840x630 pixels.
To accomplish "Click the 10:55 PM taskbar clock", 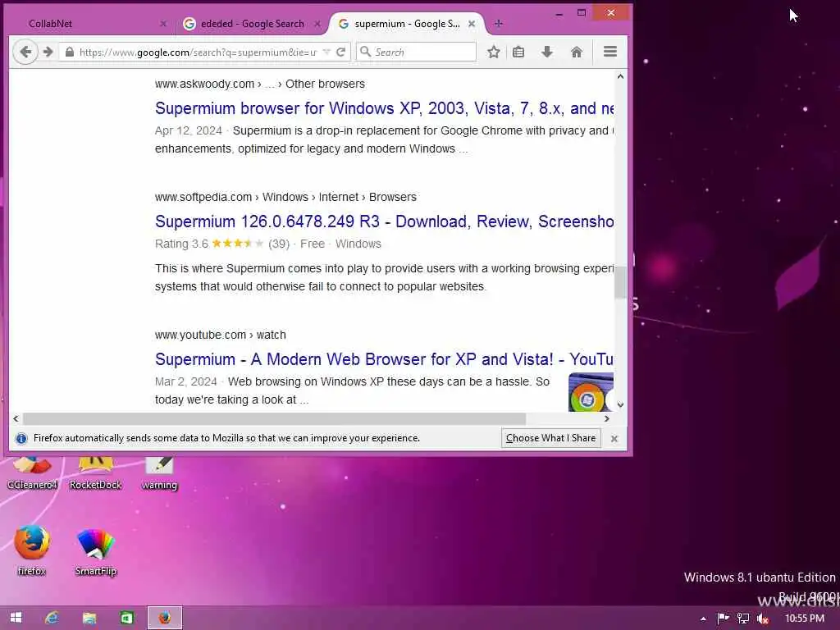I will (x=805, y=619).
